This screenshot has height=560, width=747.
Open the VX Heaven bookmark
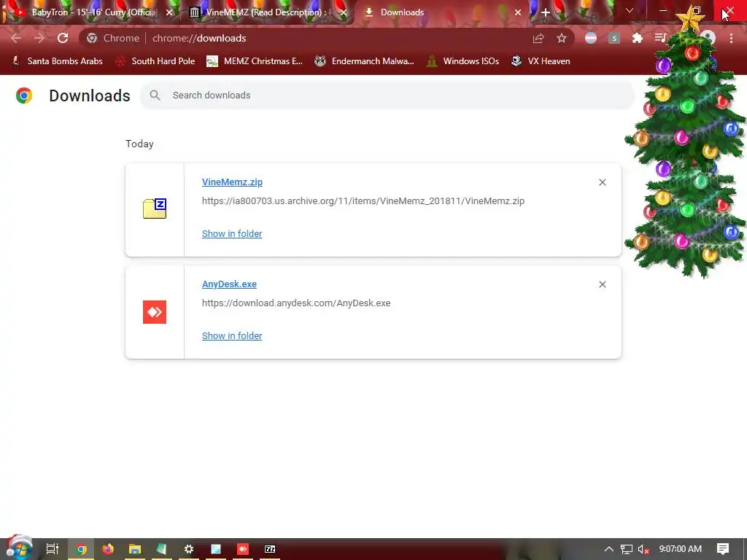(x=541, y=61)
